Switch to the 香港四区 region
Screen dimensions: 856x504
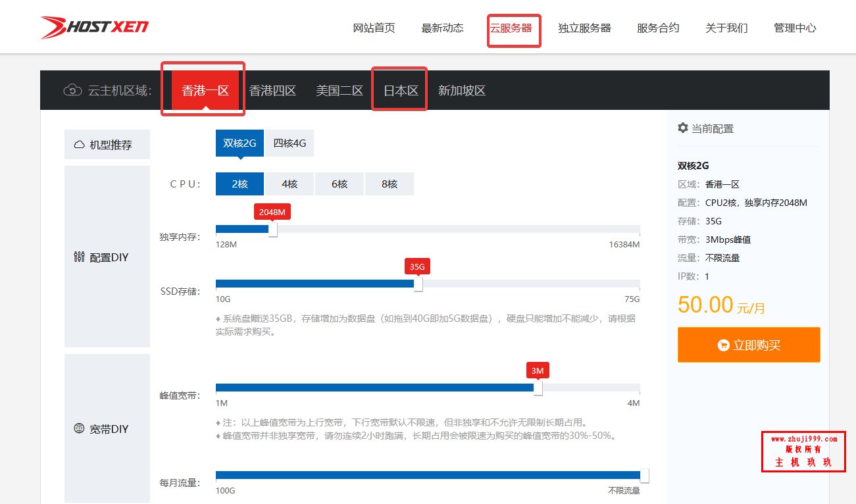[x=272, y=90]
